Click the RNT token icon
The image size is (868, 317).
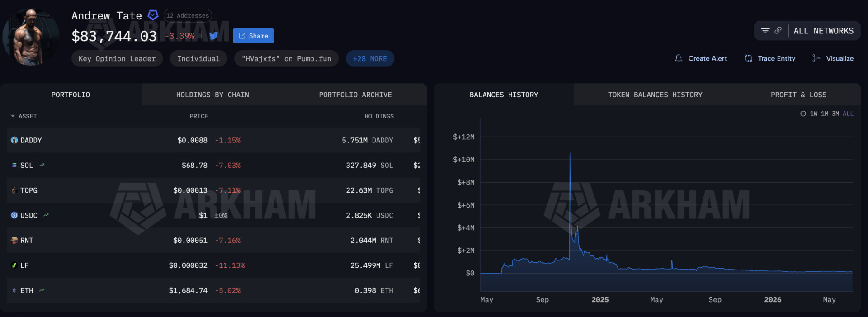tap(14, 240)
